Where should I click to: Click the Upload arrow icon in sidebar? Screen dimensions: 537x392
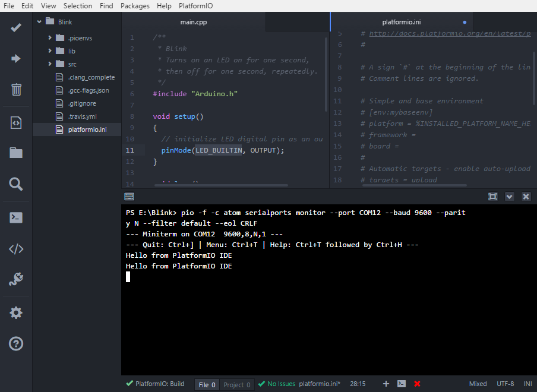pos(16,59)
